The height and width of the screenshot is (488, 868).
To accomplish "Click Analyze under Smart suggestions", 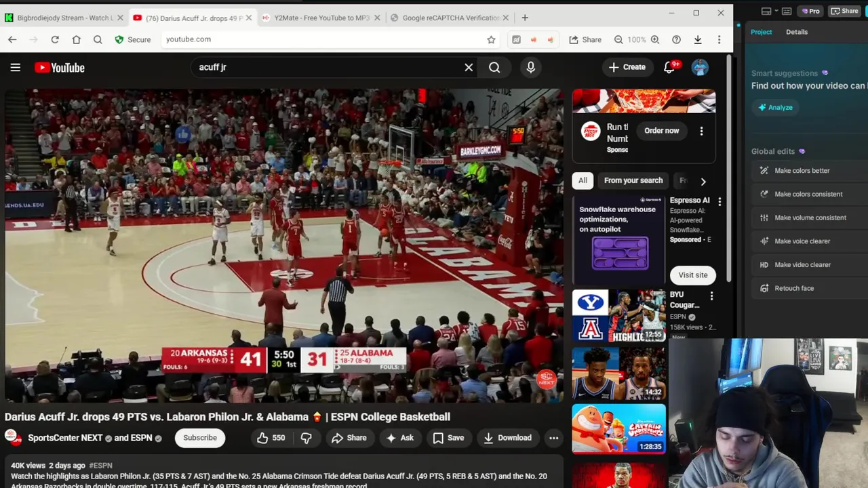I will pos(775,107).
